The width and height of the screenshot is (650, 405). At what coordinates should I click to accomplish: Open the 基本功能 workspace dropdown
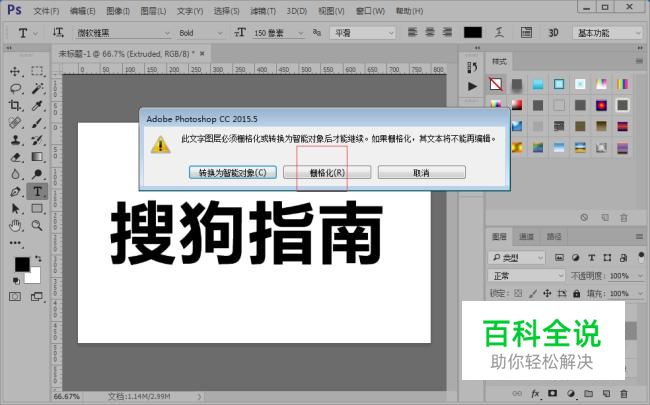pos(607,33)
